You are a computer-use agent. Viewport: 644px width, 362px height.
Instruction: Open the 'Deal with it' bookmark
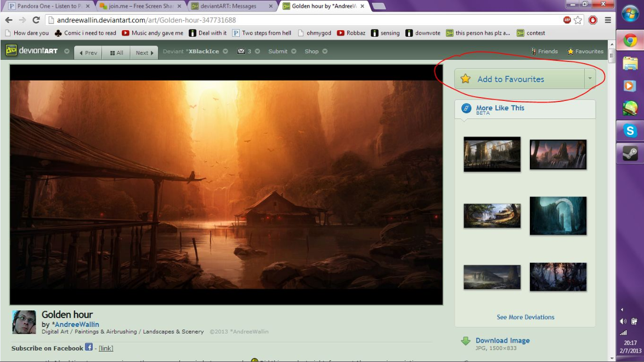(x=208, y=33)
